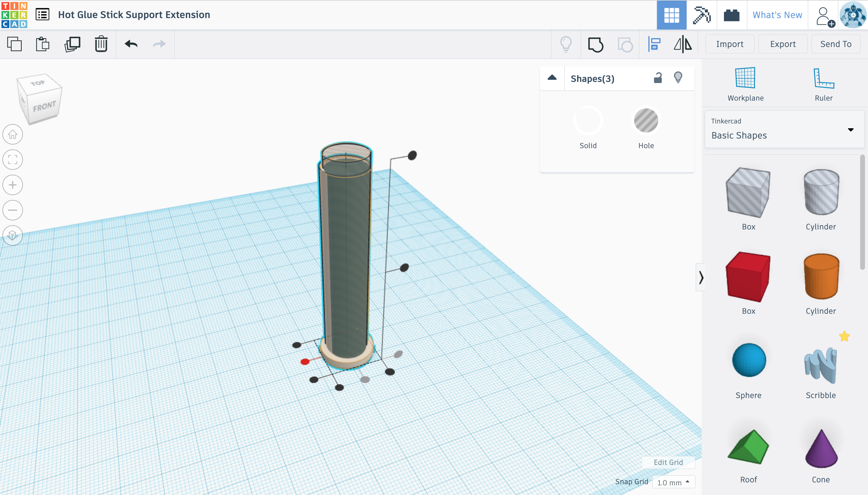Screen dimensions: 868x495
Task: Open the Snap Grid 1.0 mm dropdown
Action: (x=673, y=482)
